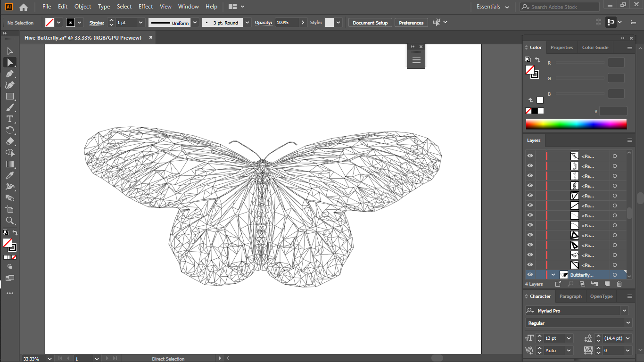Click Delete Selection trash icon in Layers

click(619, 284)
